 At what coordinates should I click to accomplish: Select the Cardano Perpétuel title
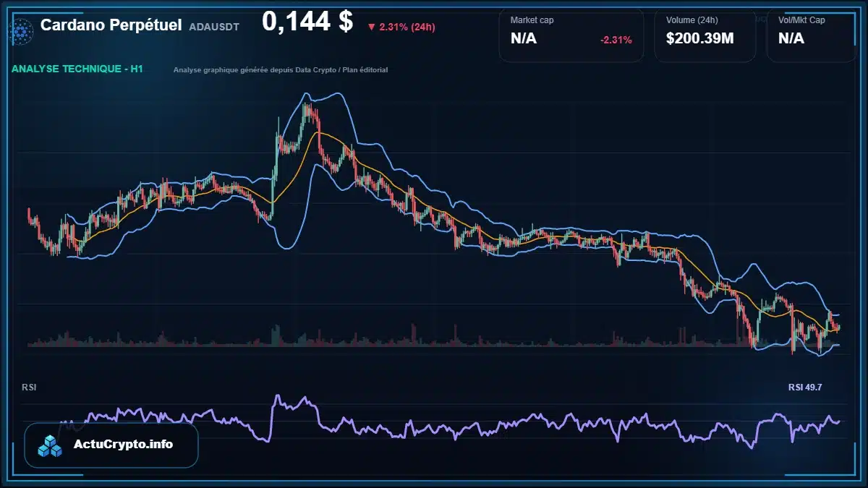pos(111,25)
